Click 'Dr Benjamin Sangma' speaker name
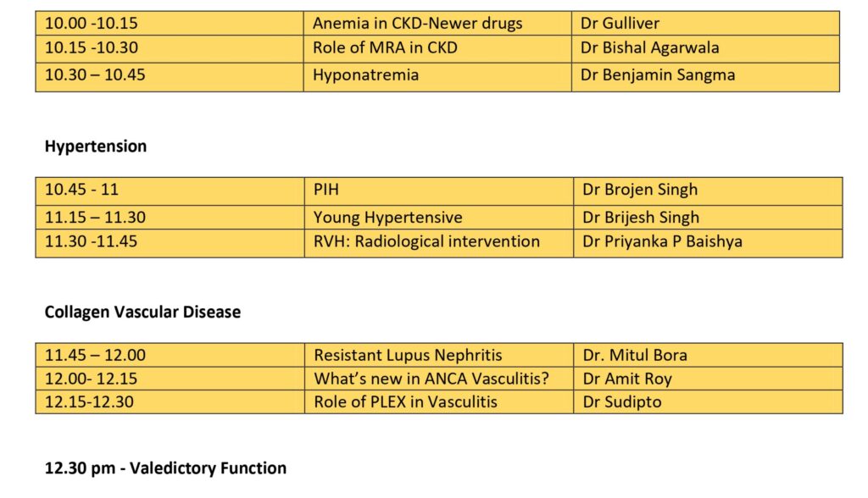The width and height of the screenshot is (868, 498). tap(658, 75)
